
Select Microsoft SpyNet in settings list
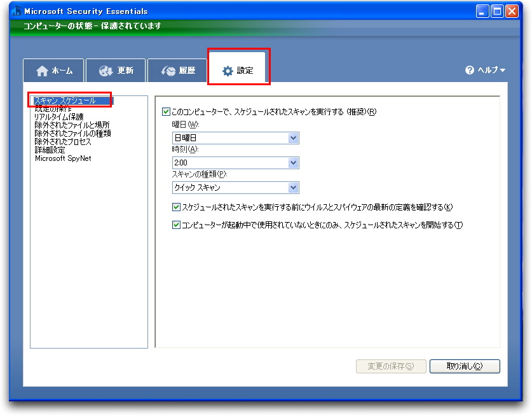(63, 158)
